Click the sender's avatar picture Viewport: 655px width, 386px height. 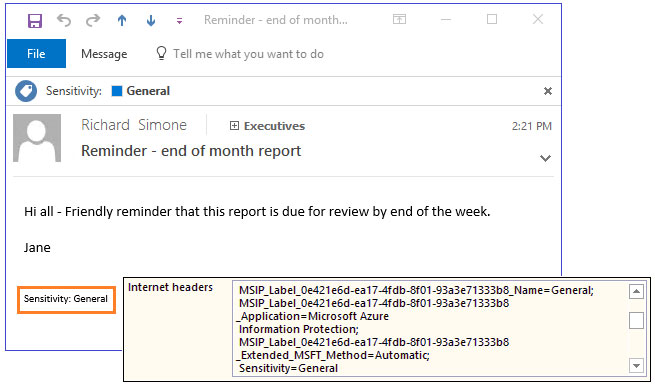pos(37,138)
